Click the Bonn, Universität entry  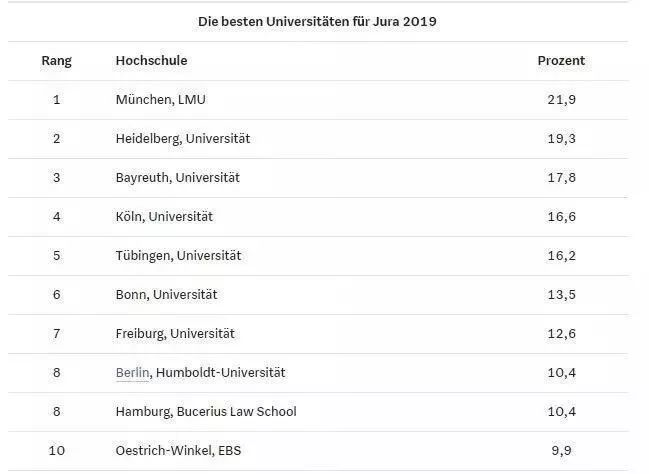166,295
